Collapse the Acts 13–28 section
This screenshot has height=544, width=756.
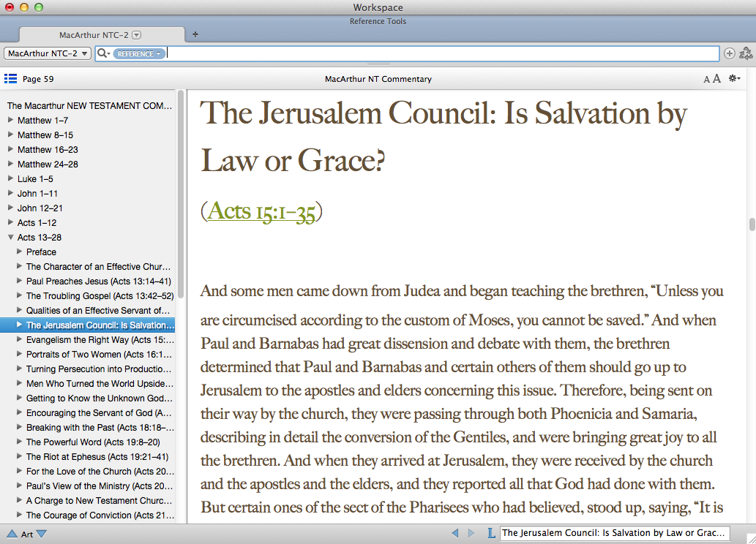coord(10,237)
